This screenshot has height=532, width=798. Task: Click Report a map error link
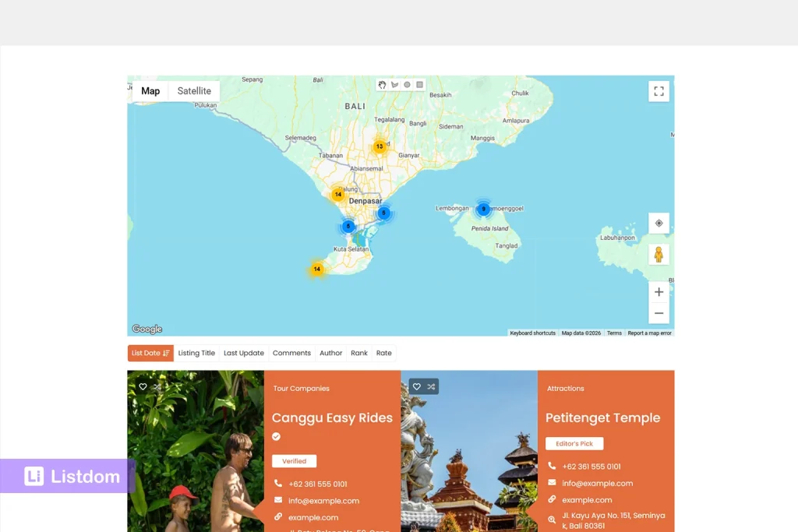click(649, 333)
